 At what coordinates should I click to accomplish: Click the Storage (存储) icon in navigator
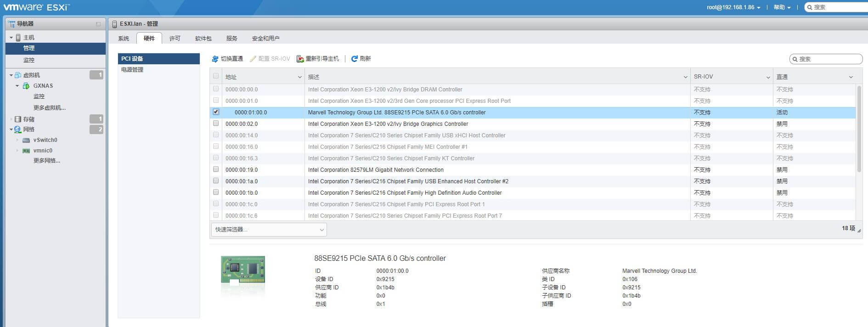click(x=18, y=119)
